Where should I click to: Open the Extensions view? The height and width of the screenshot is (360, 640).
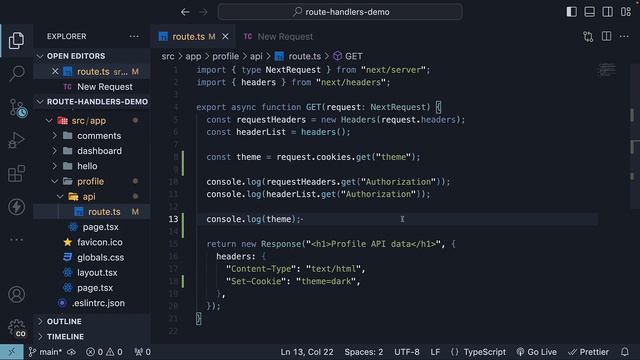click(x=16, y=174)
